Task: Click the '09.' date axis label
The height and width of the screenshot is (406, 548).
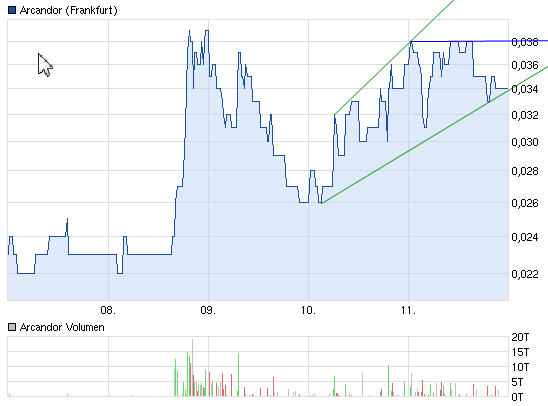Action: (208, 310)
